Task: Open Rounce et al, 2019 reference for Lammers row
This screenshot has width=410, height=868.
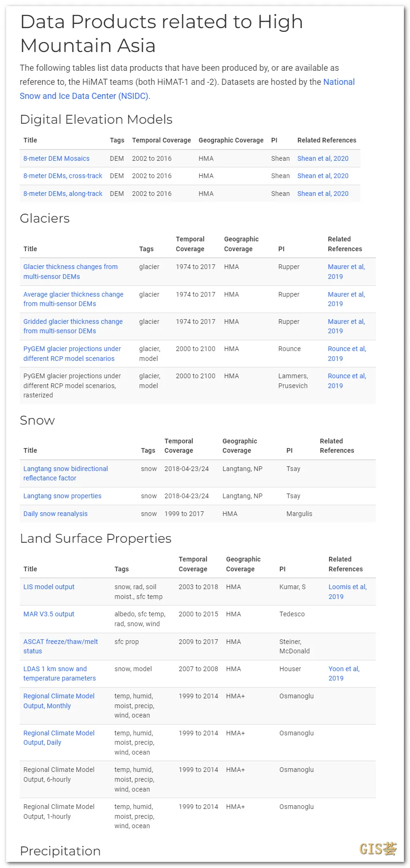Action: click(x=347, y=381)
